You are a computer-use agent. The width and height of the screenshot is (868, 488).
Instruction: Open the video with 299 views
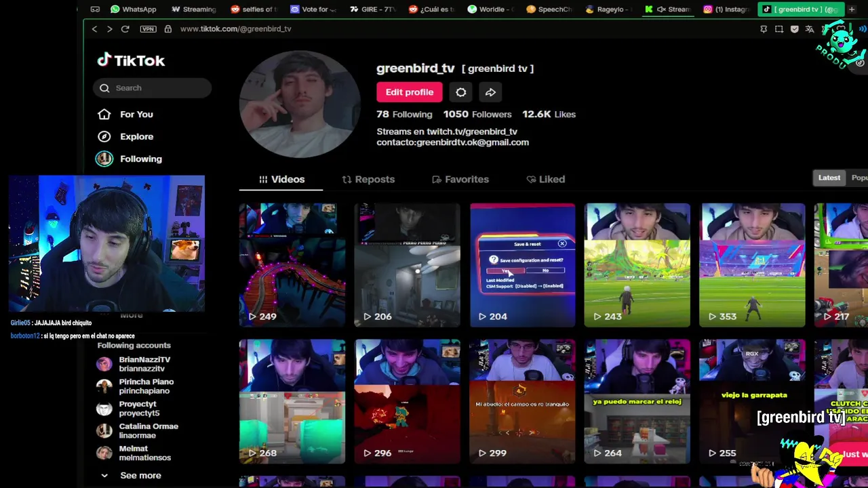click(522, 401)
